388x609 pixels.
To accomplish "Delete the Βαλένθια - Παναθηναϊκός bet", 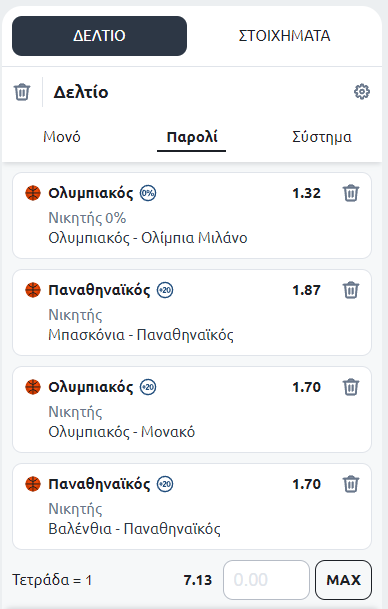I will (x=351, y=484).
